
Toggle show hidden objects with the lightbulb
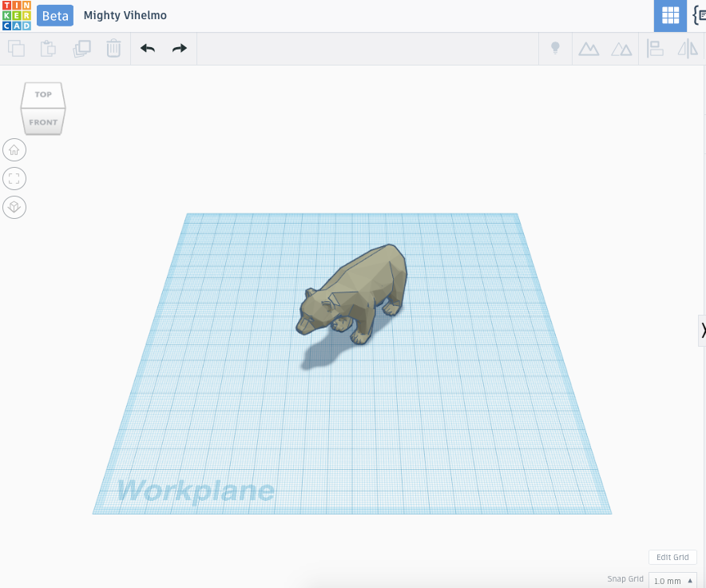pos(555,48)
